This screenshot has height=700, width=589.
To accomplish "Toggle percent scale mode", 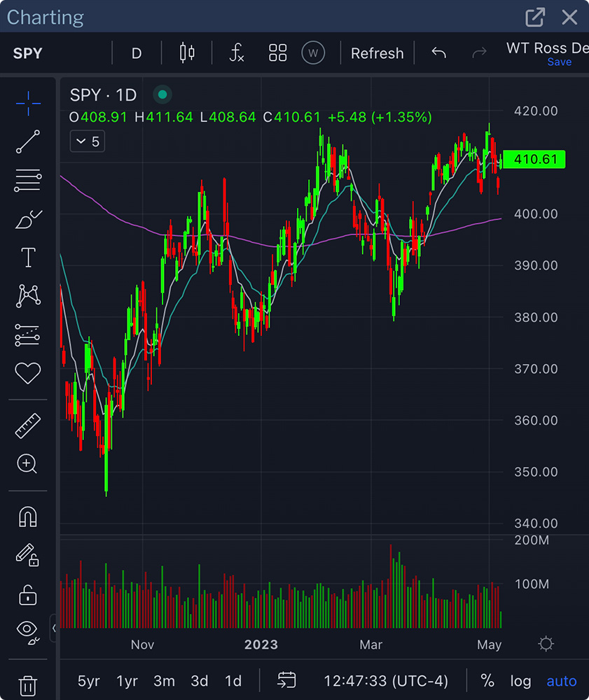I will pos(487,681).
